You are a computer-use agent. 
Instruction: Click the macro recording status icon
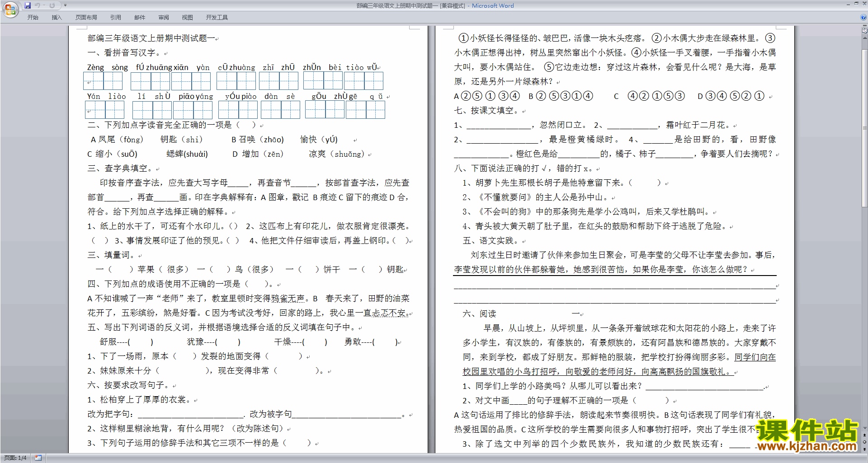tap(38, 458)
